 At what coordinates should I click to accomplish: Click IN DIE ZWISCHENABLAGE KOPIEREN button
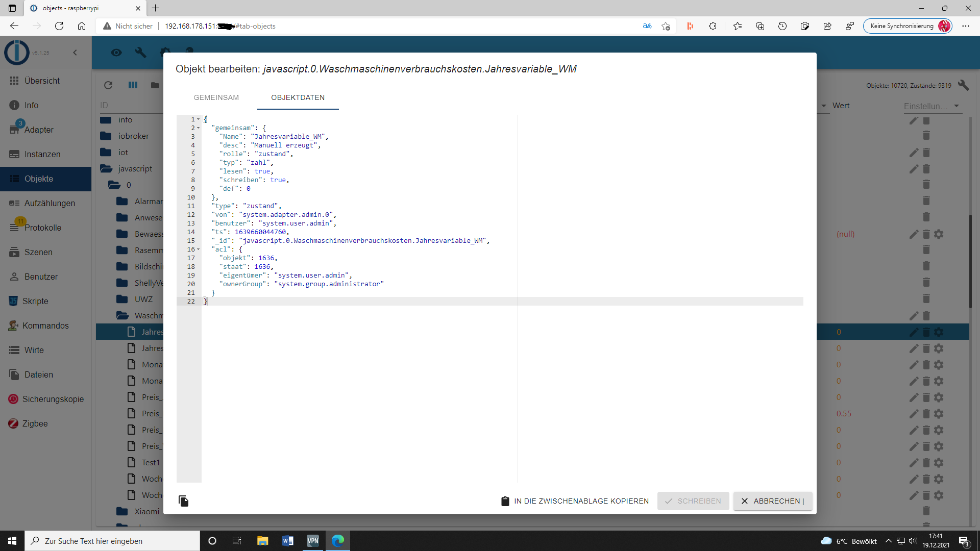pos(575,501)
